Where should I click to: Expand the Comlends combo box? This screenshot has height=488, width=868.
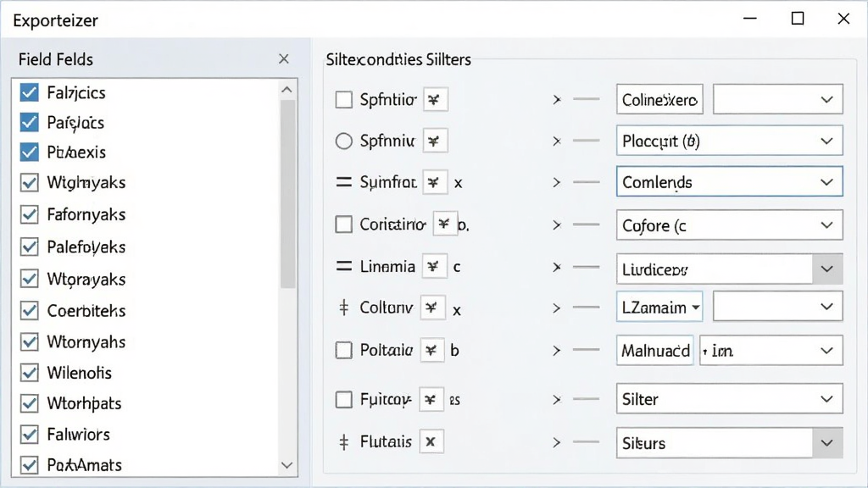click(x=730, y=182)
